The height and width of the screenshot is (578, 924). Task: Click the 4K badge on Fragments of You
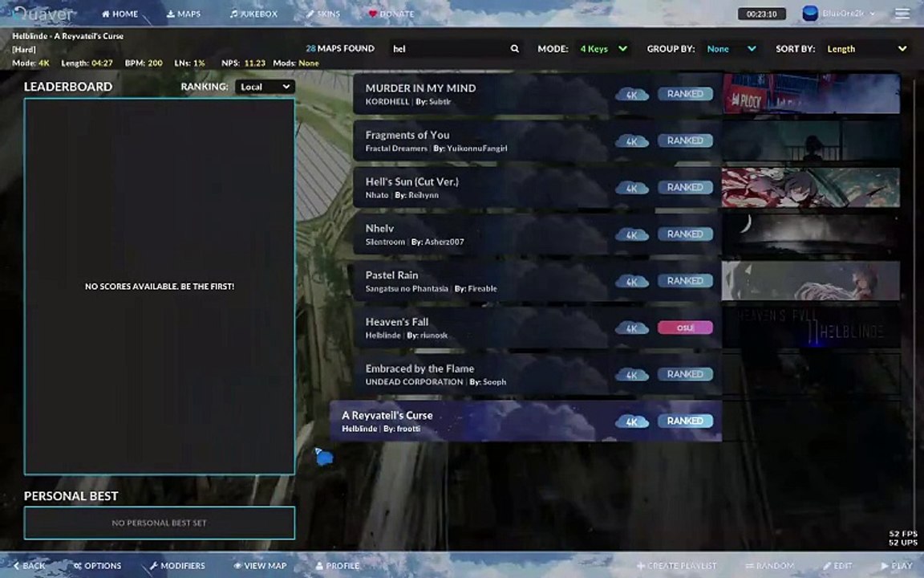(x=632, y=141)
